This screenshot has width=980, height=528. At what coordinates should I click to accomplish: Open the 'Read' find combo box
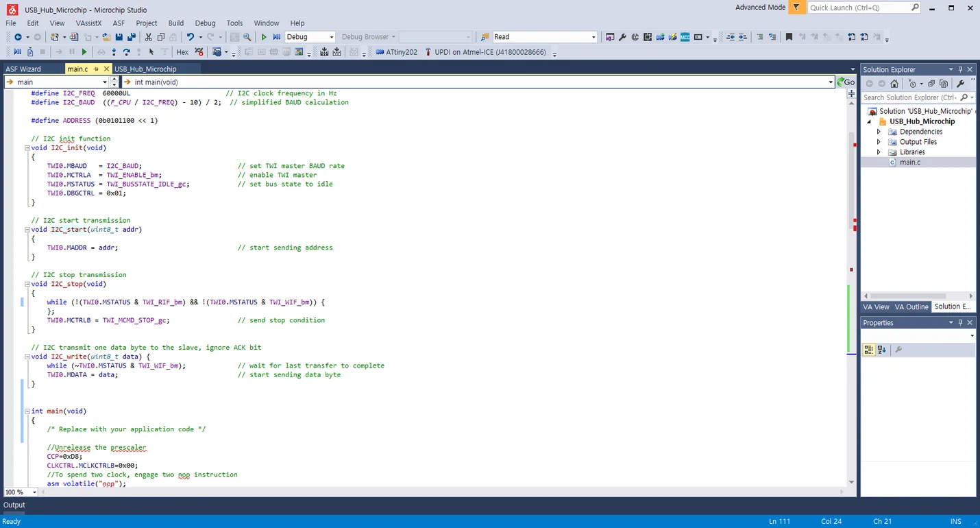coord(593,37)
